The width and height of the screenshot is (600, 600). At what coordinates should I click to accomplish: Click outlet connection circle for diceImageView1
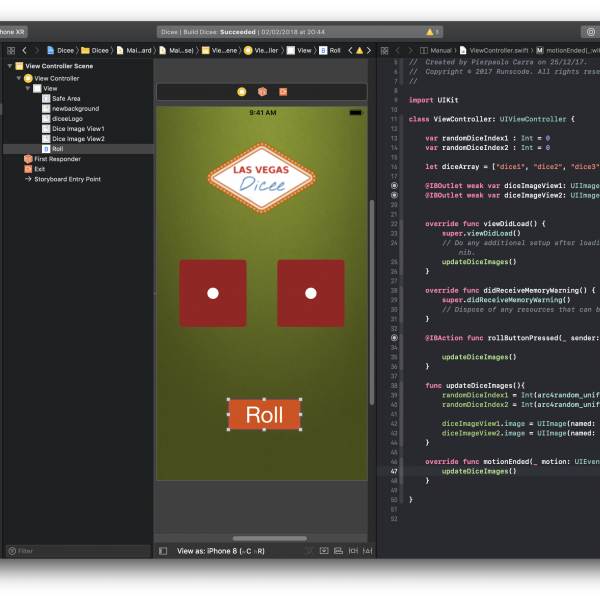[x=394, y=186]
